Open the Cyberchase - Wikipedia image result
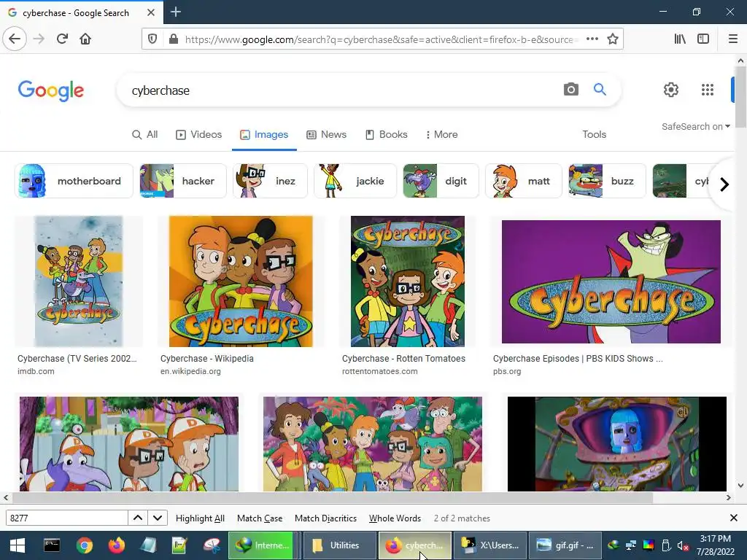 coord(241,281)
